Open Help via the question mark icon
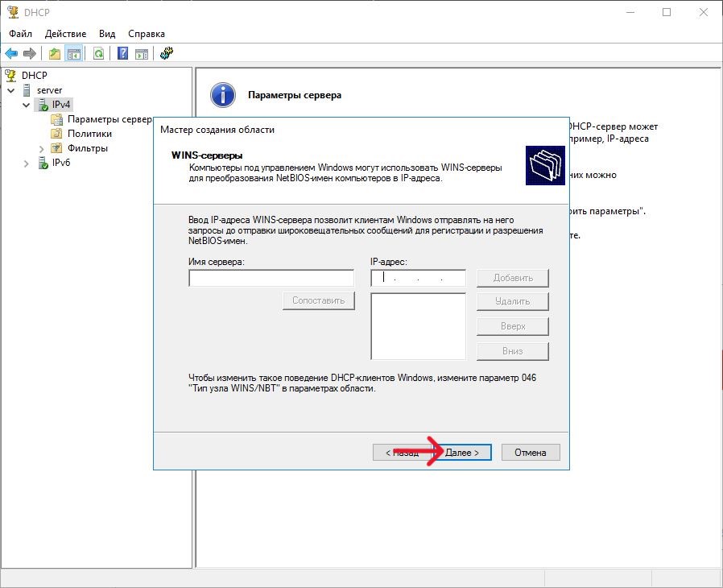Viewport: 723px width, 588px height. tap(122, 54)
